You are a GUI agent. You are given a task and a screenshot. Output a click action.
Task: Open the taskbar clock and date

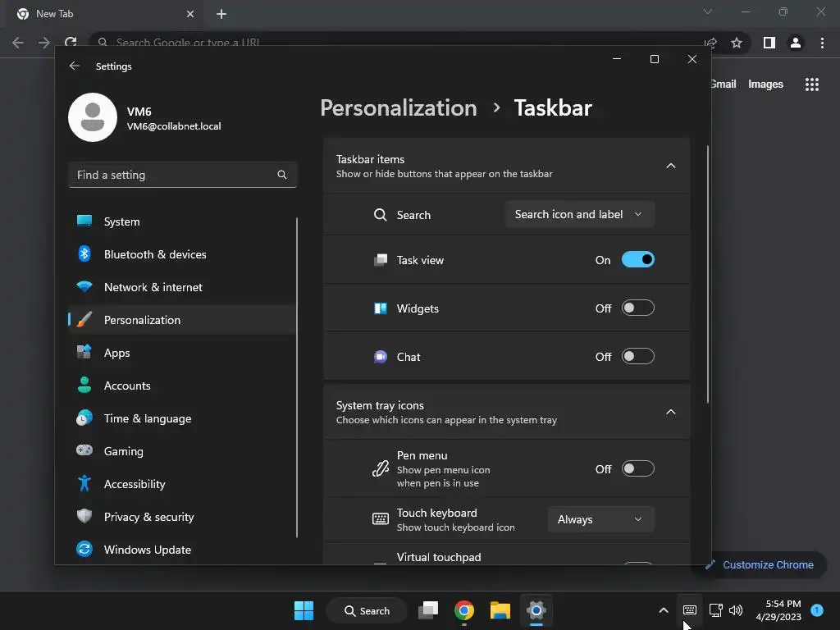point(778,610)
